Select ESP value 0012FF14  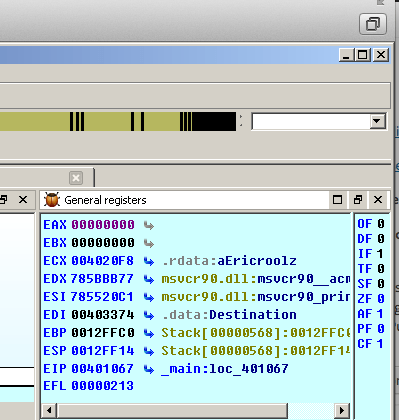coord(103,351)
